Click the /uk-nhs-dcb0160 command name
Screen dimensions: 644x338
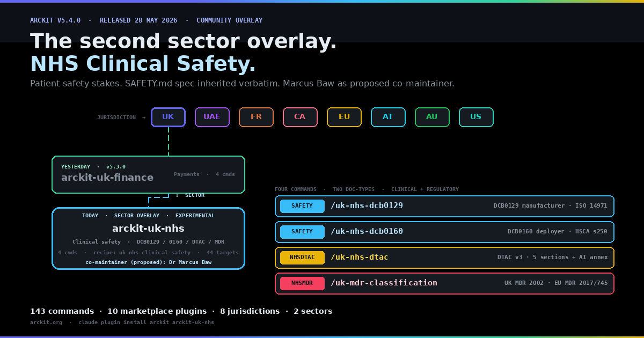tap(367, 232)
